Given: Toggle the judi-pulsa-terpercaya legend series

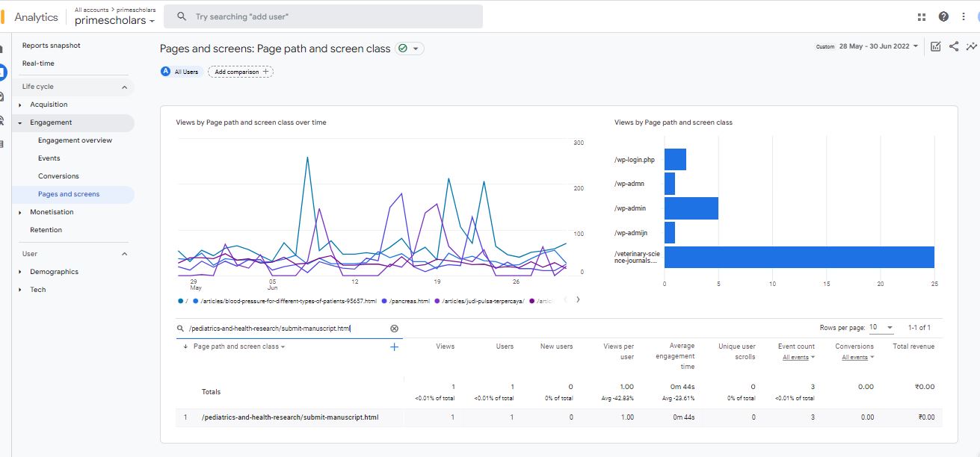Looking at the screenshot, I should (x=482, y=301).
